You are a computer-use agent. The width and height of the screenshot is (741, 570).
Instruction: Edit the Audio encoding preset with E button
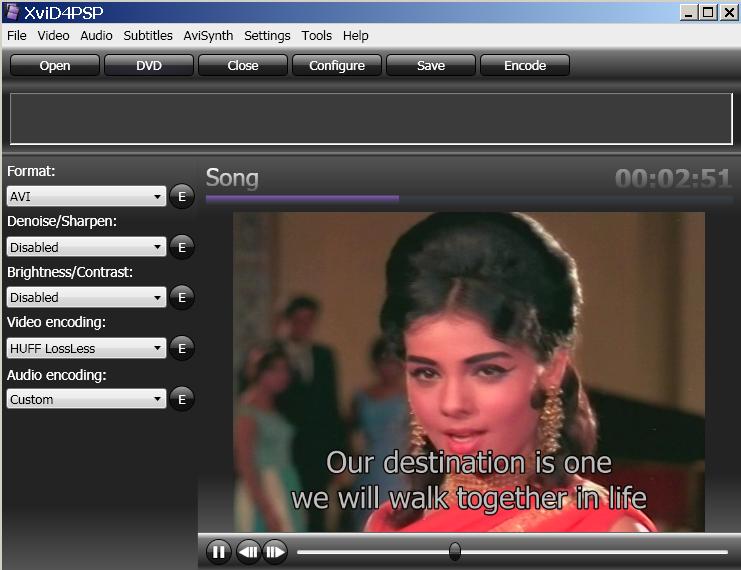pos(182,399)
